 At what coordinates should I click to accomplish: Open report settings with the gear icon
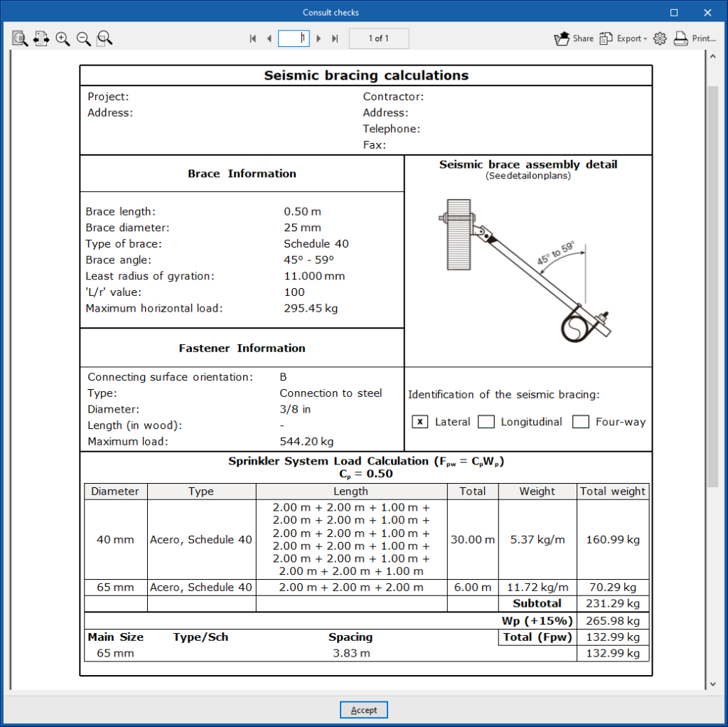coord(660,38)
